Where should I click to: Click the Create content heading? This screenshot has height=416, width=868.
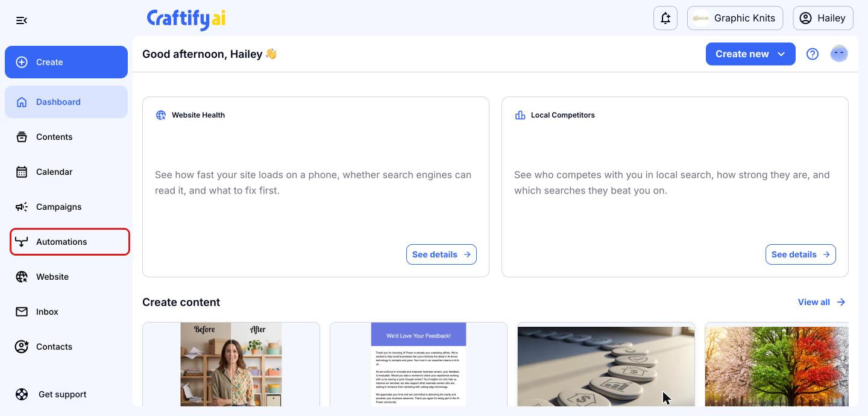pyautogui.click(x=181, y=302)
